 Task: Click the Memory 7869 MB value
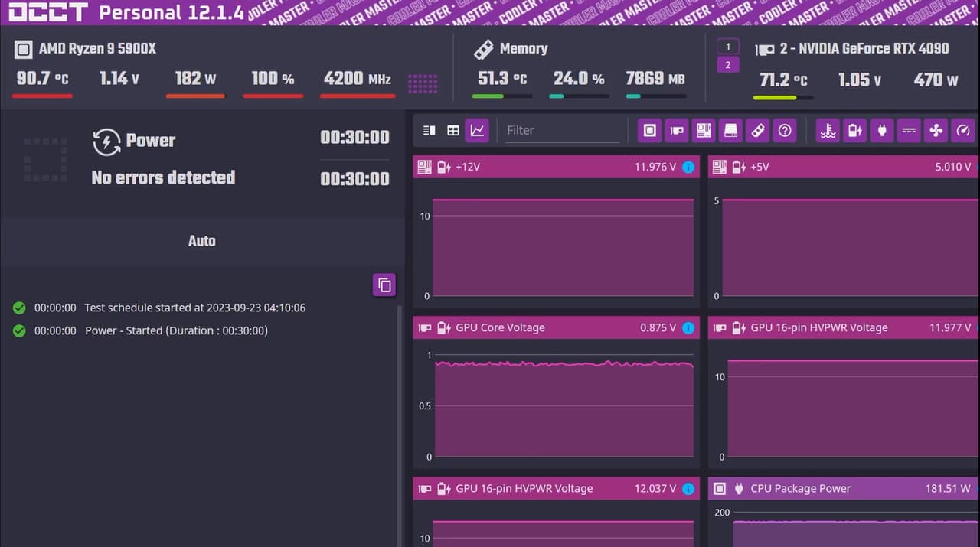click(x=655, y=79)
